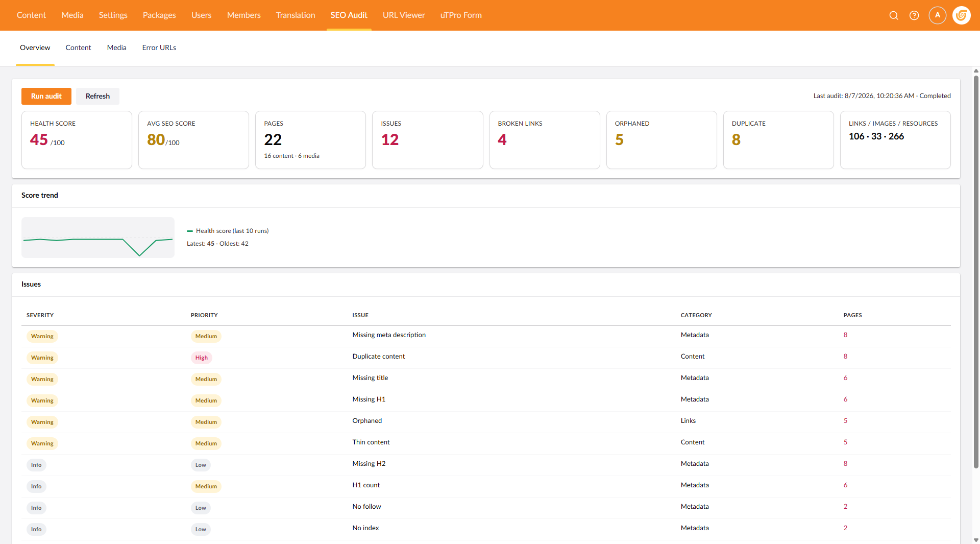The width and height of the screenshot is (980, 544).
Task: Click the scrollbar down arrow
Action: point(976,540)
